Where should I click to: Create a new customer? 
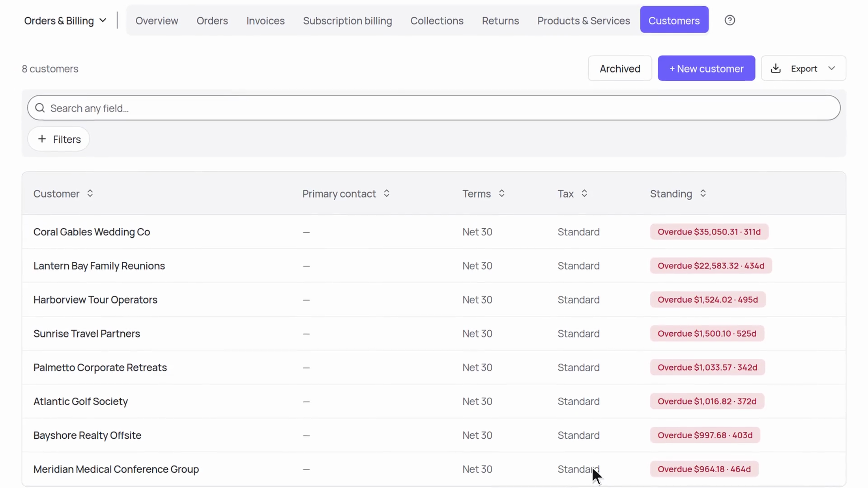(x=706, y=68)
